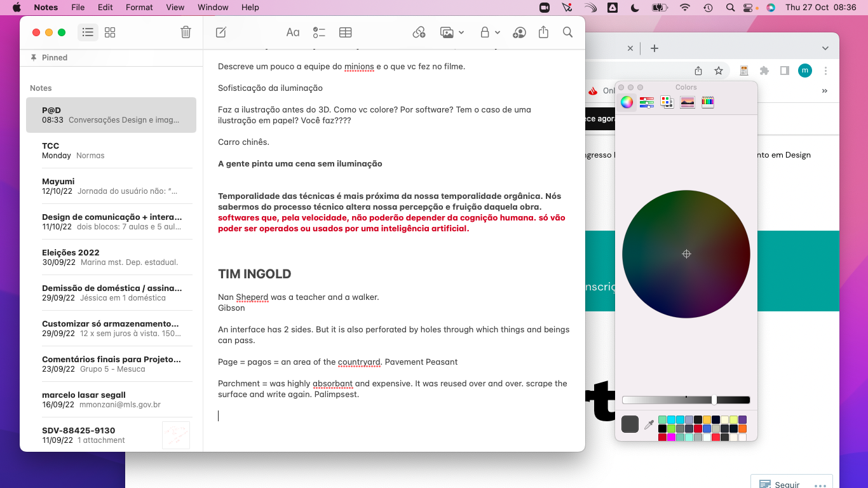Open Customizar só armazenamento note

pos(111,329)
